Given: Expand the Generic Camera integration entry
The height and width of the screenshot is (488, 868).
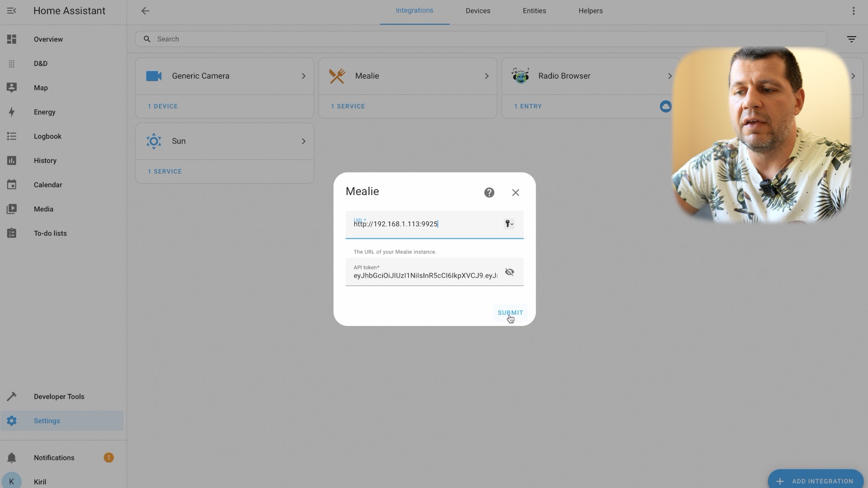Looking at the screenshot, I should click(x=304, y=76).
